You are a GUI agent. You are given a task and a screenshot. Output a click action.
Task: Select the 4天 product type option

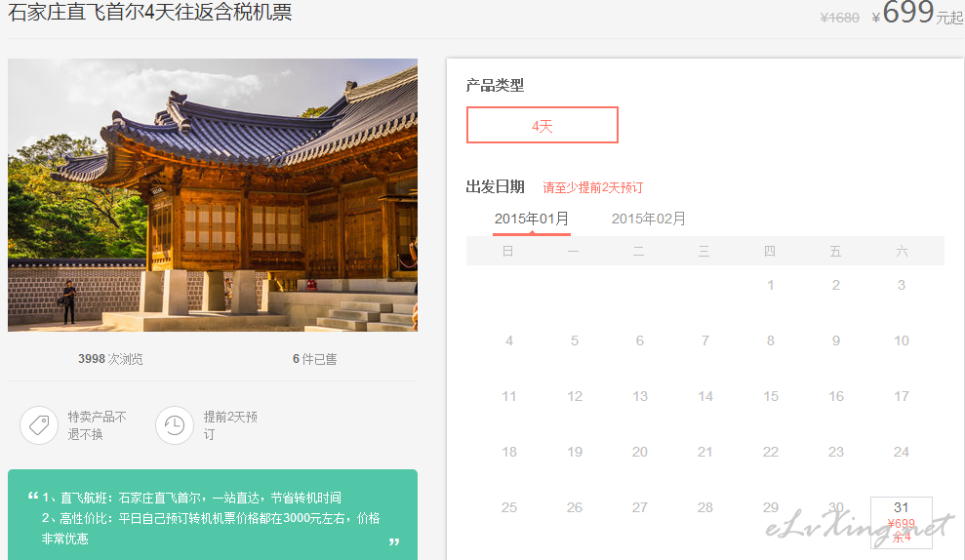click(543, 125)
